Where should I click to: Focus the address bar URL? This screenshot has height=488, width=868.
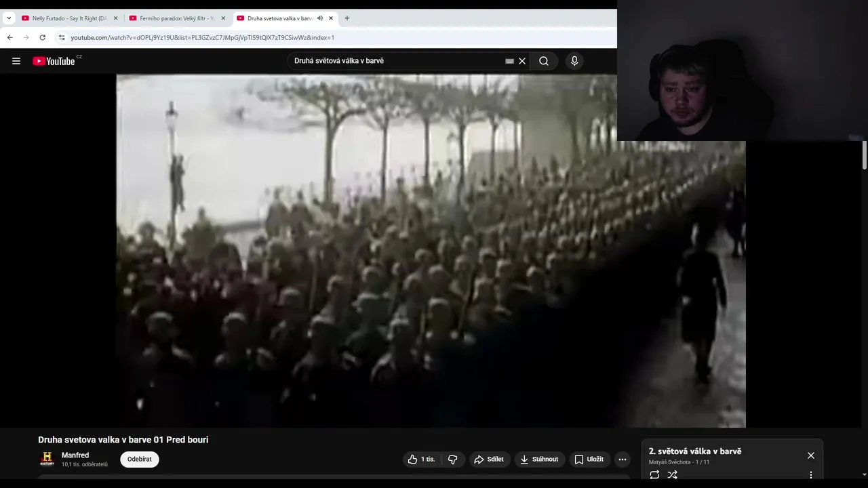point(203,38)
